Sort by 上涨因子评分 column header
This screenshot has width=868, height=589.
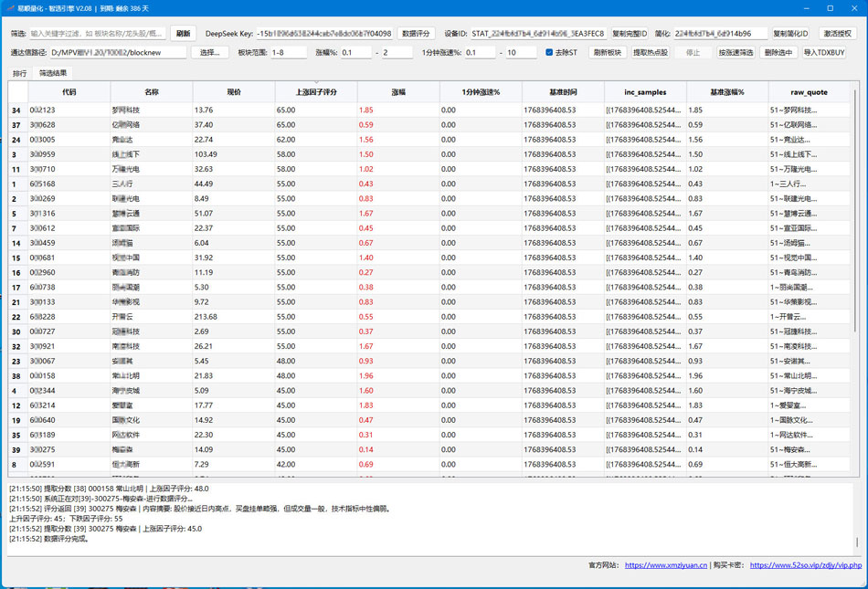[316, 92]
